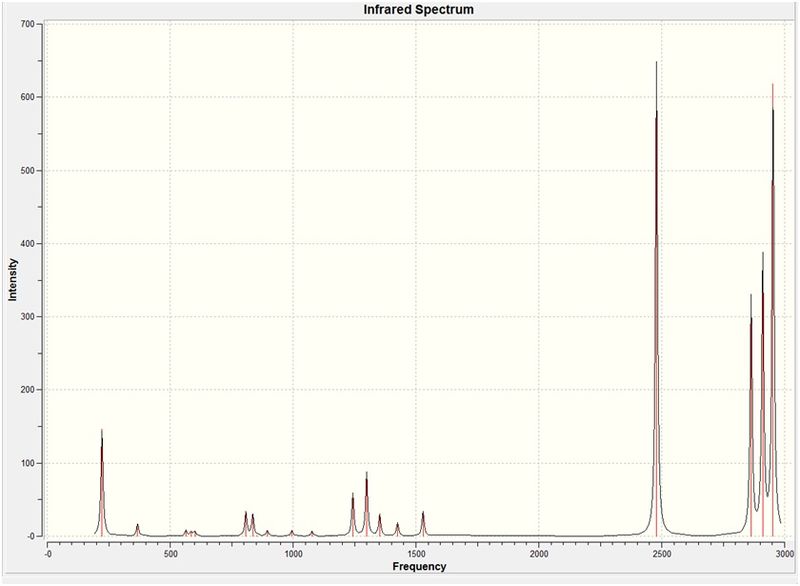Select the small peak near 1530
The width and height of the screenshot is (800, 586).
click(423, 523)
